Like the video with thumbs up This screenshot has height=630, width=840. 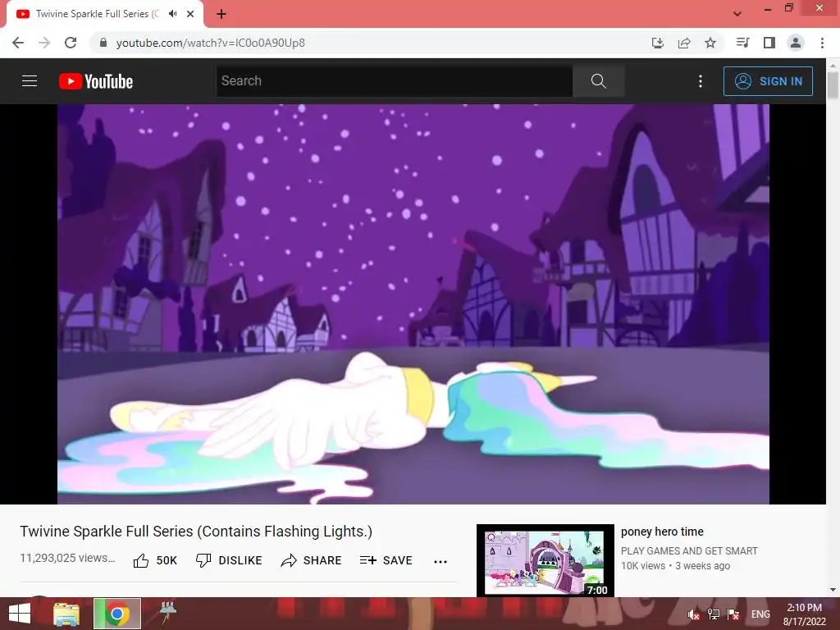click(141, 560)
